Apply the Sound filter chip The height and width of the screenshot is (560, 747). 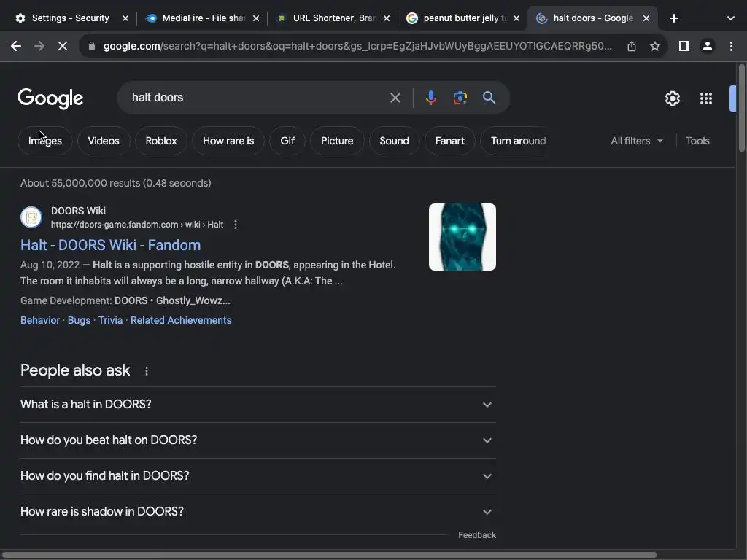coord(394,141)
